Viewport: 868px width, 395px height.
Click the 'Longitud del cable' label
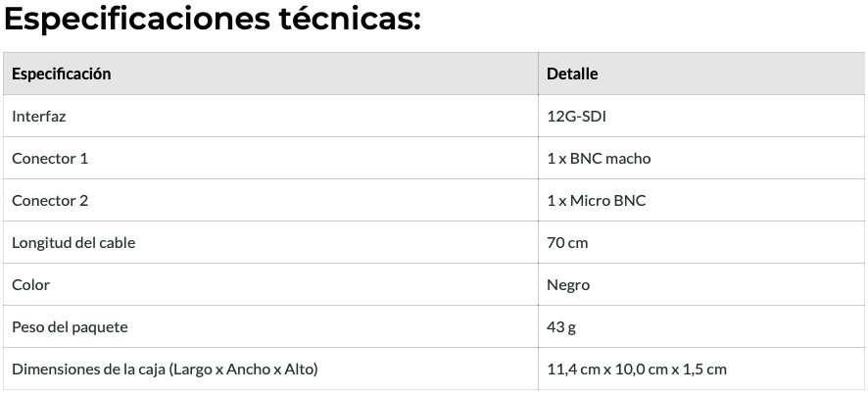pos(73,242)
